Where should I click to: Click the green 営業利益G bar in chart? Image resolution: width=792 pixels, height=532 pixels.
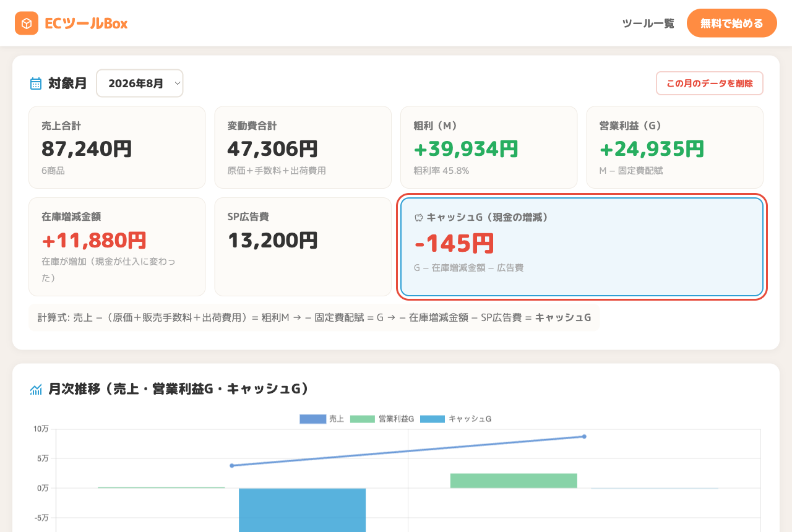click(514, 481)
